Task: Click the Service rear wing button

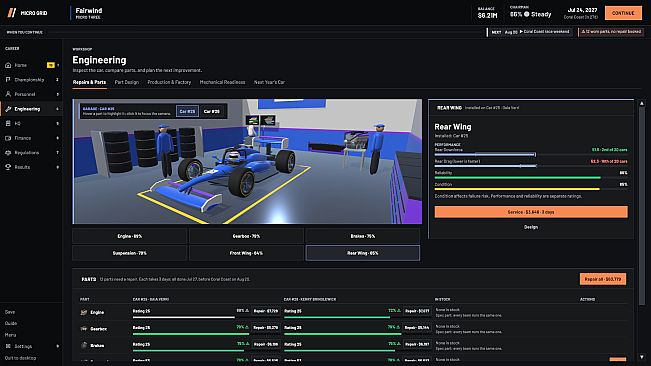Action: coord(531,212)
